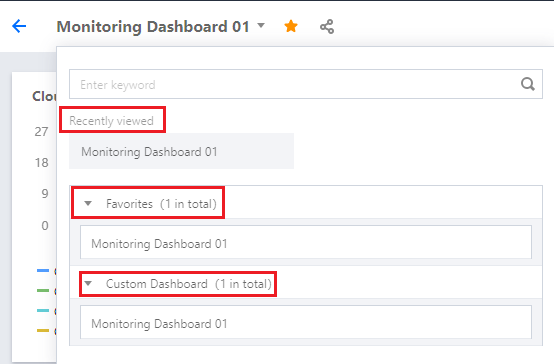Toggle the orange favorite star
The height and width of the screenshot is (364, 554).
tap(291, 26)
